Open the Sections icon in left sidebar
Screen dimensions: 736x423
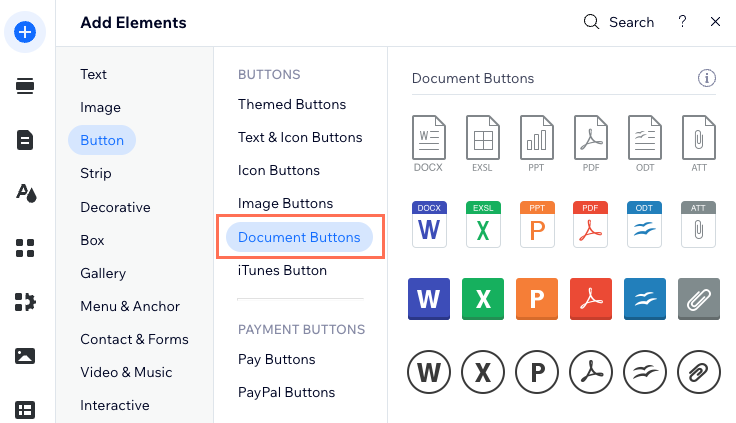(x=25, y=86)
